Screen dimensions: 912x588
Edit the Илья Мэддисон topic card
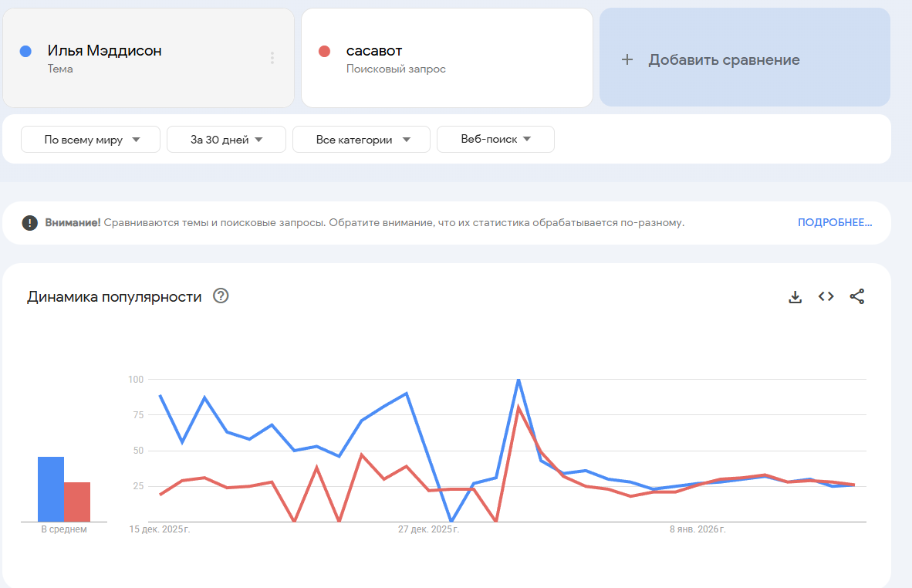139,58
